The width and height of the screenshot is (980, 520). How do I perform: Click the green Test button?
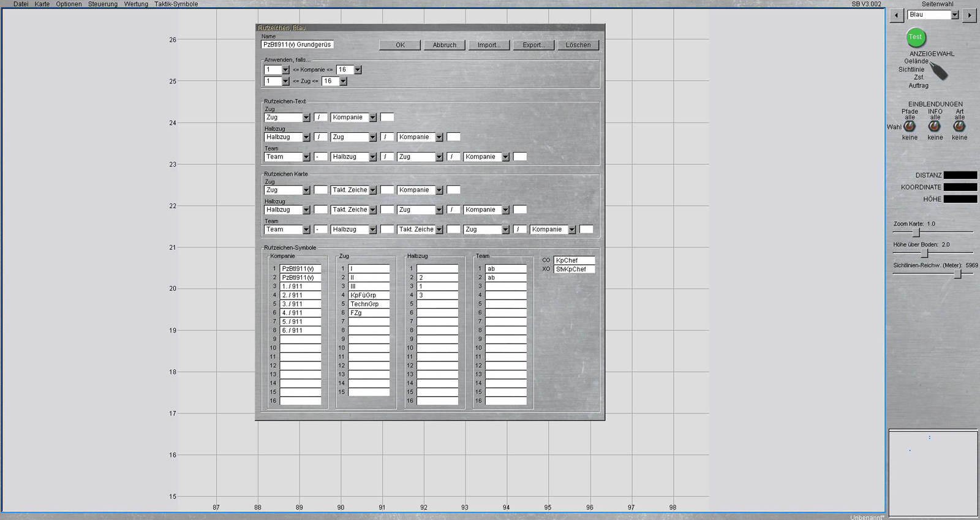[915, 37]
